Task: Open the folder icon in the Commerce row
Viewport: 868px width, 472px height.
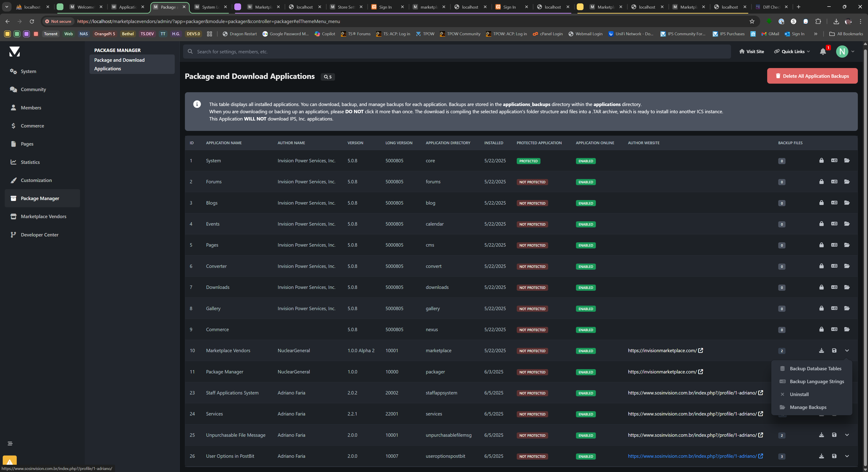Action: click(847, 329)
